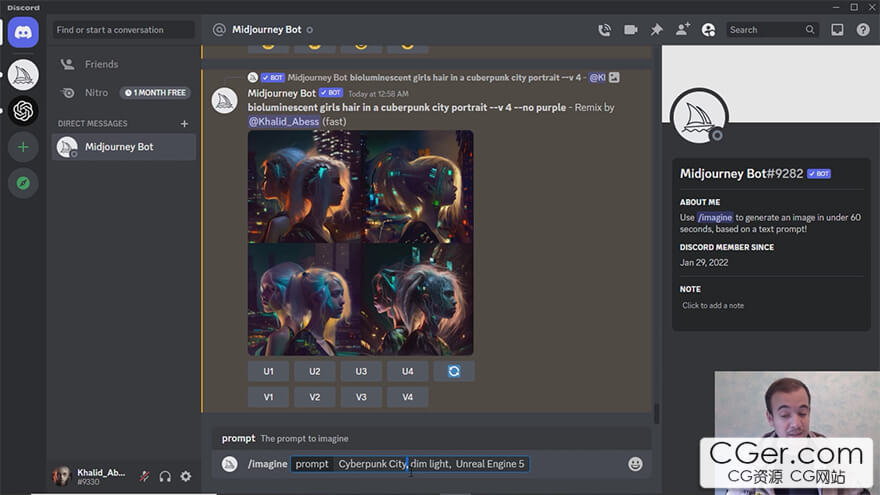Open the Inbox icon

click(x=837, y=30)
